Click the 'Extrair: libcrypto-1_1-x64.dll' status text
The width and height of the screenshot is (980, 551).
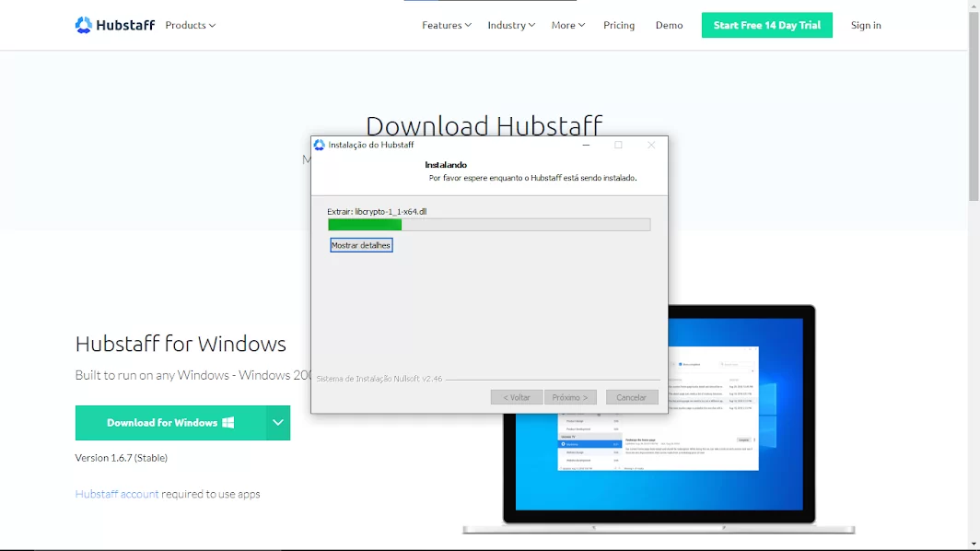[x=377, y=211]
